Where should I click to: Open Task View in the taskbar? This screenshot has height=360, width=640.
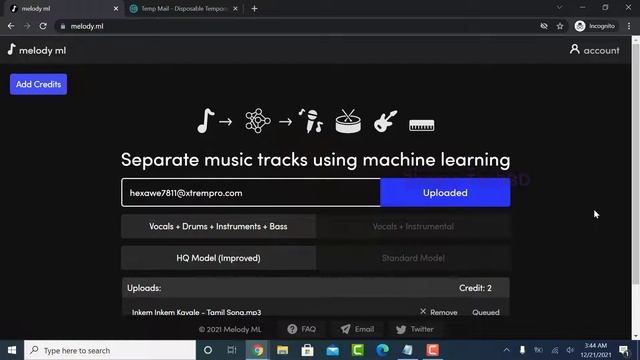click(232, 350)
